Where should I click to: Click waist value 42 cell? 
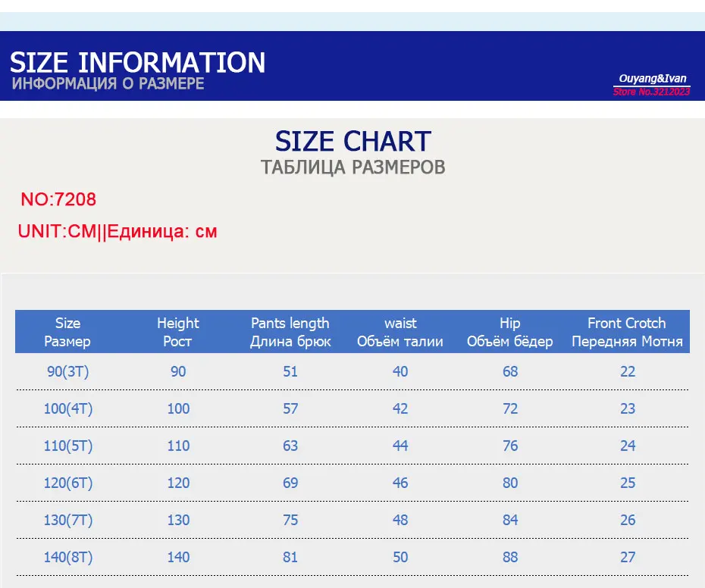pyautogui.click(x=400, y=408)
